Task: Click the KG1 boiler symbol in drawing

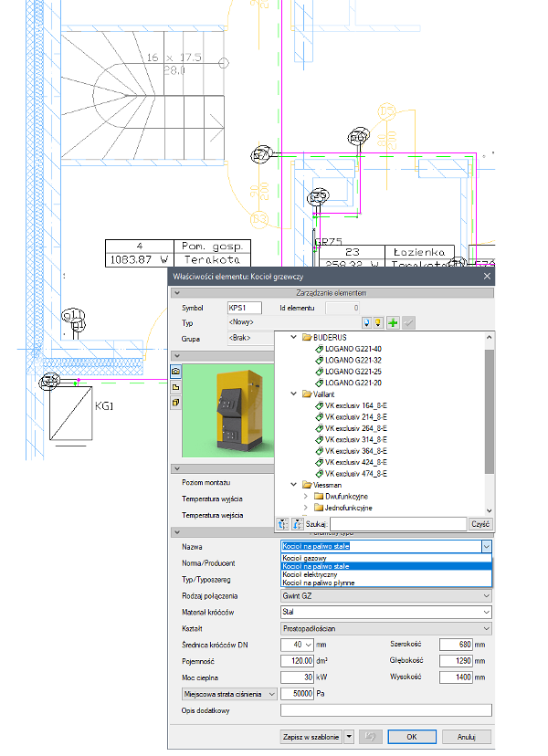Action: (x=71, y=413)
